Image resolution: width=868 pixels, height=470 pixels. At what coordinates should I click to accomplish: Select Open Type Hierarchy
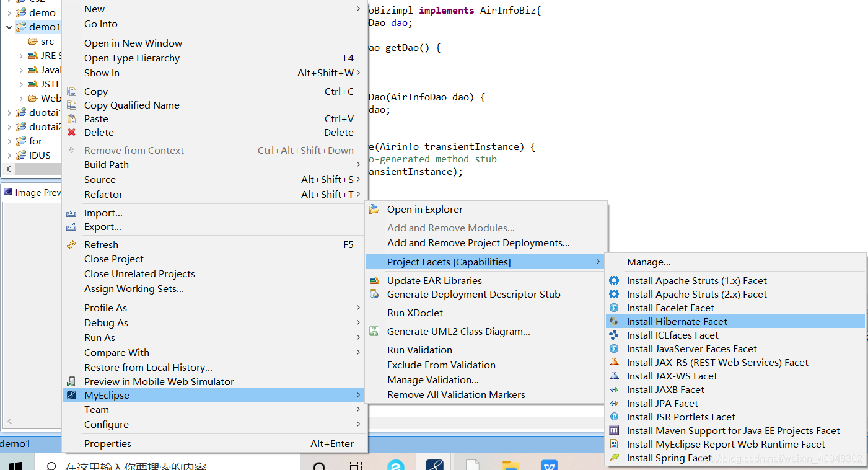coord(215,58)
